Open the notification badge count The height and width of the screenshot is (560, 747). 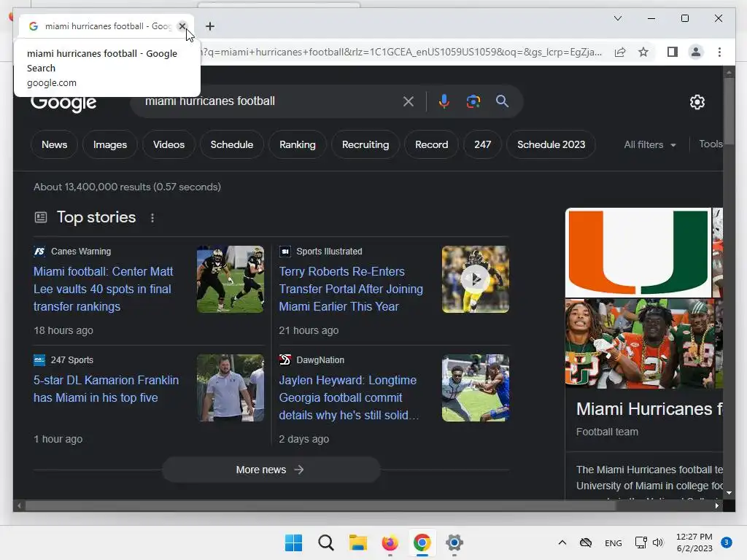point(726,542)
